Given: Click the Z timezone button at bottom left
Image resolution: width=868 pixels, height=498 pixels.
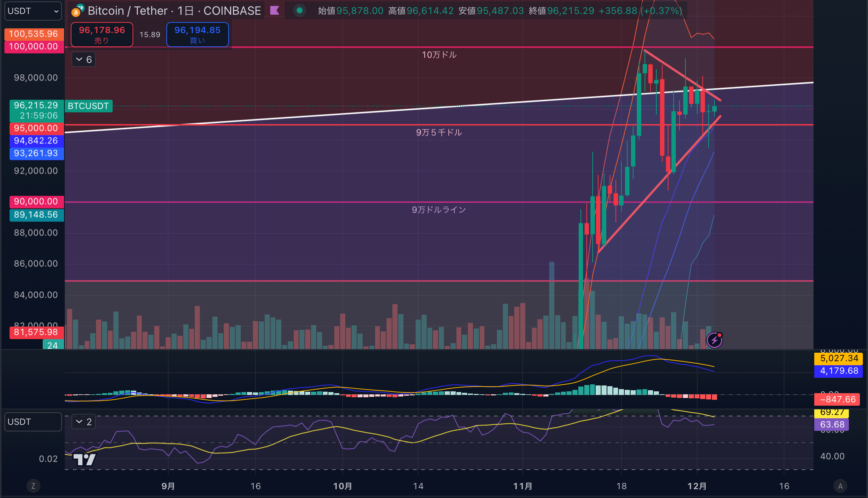Looking at the screenshot, I should tap(33, 486).
